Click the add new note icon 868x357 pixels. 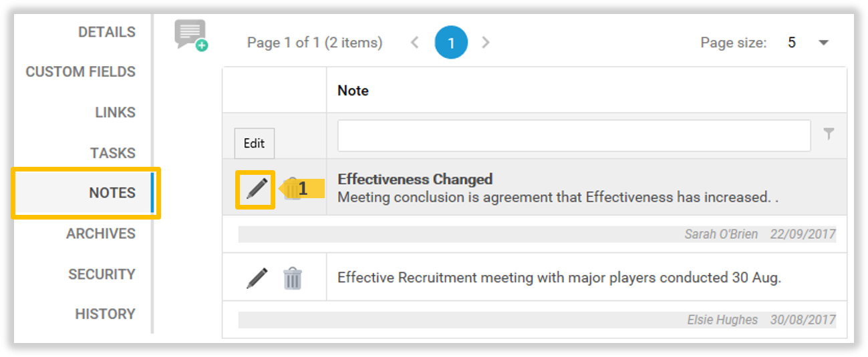[x=191, y=35]
